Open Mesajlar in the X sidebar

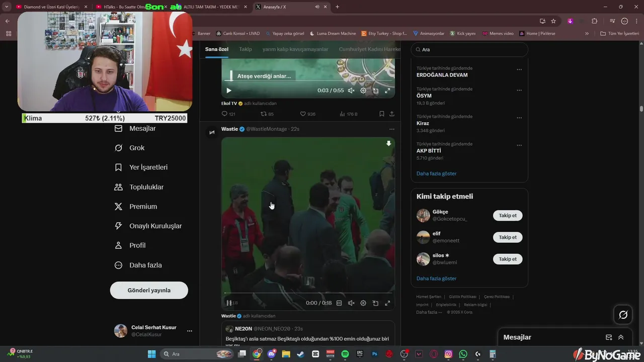pos(135,129)
